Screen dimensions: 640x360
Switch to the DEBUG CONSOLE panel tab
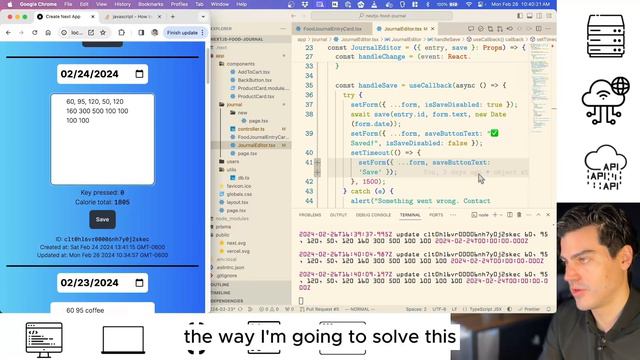coord(373,215)
